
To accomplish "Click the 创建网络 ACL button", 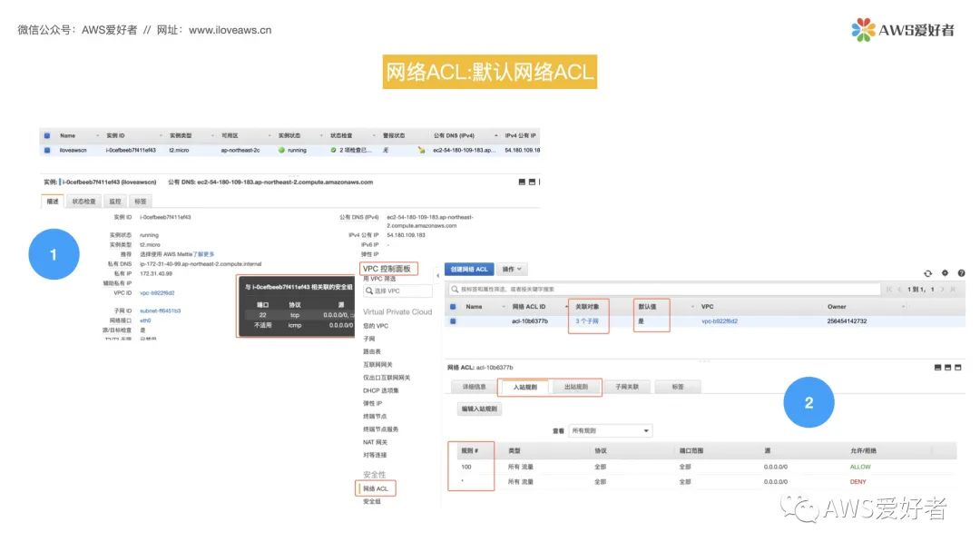I will pyautogui.click(x=469, y=270).
